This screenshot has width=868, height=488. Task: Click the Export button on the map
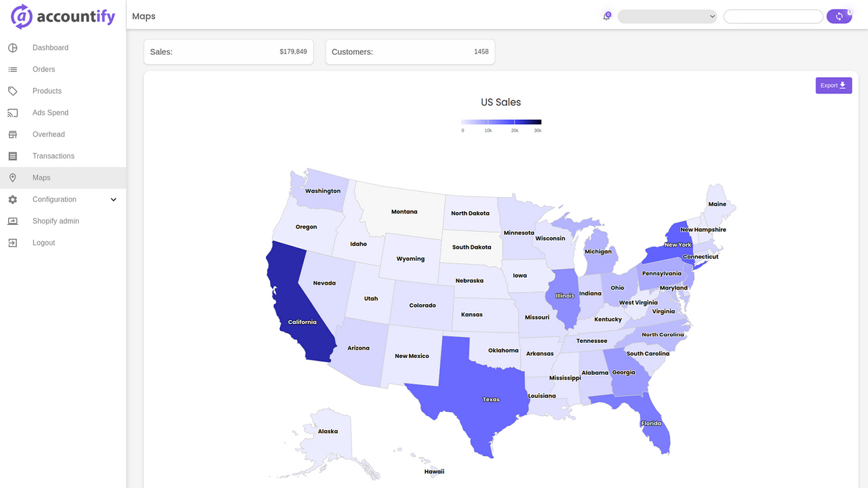833,85
